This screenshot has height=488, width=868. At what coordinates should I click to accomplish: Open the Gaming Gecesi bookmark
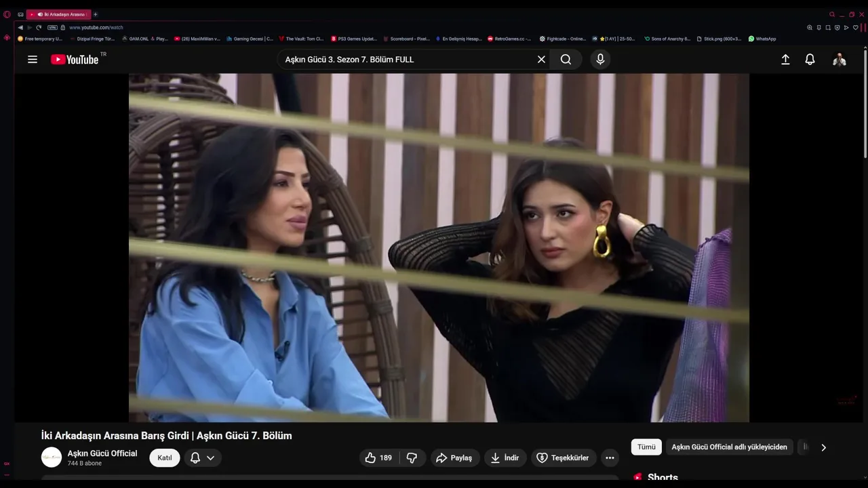pyautogui.click(x=250, y=39)
